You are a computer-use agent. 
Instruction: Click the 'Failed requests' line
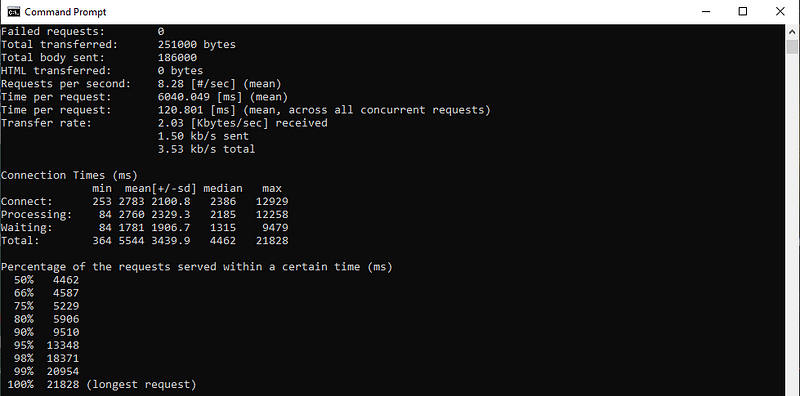[x=83, y=31]
